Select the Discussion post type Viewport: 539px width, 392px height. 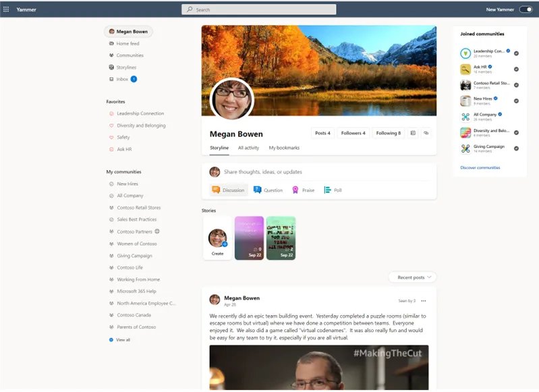[x=229, y=190]
